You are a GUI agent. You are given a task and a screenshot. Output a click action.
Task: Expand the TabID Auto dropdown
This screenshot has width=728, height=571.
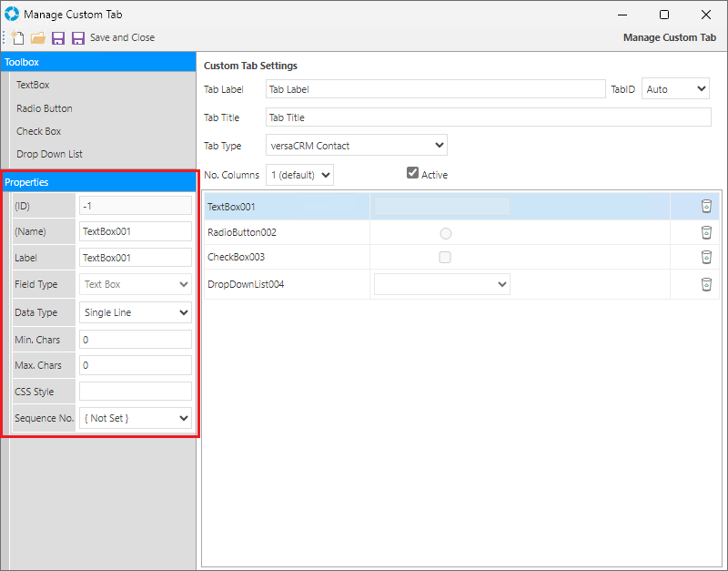tap(675, 89)
